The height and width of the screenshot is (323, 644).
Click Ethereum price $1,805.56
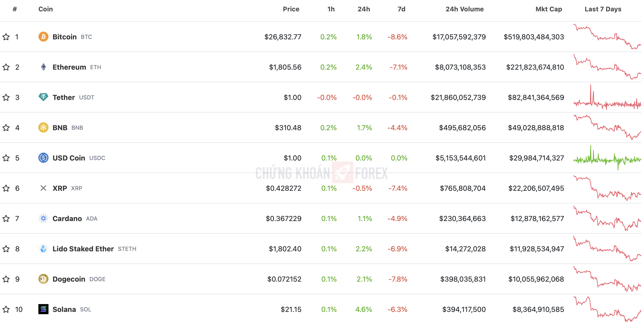(285, 67)
